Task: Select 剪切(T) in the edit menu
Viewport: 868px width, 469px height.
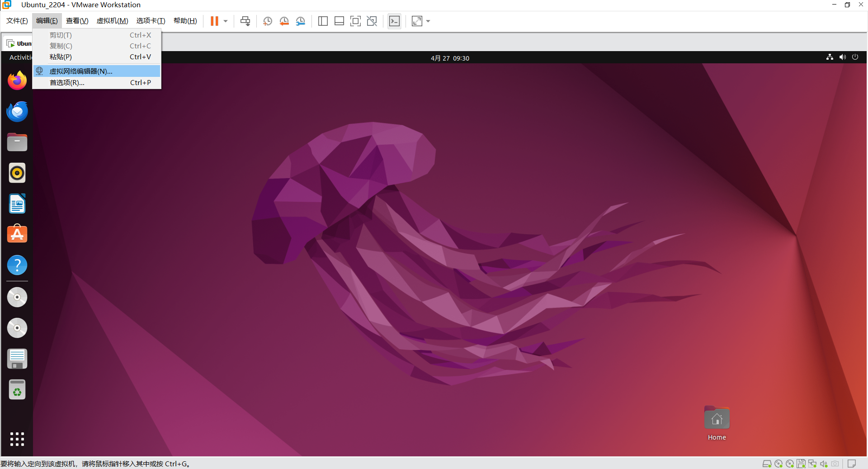Action: pyautogui.click(x=97, y=35)
